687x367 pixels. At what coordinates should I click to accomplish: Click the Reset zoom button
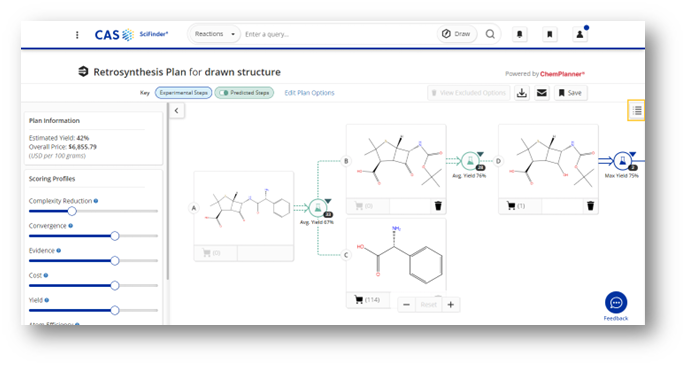pyautogui.click(x=428, y=305)
